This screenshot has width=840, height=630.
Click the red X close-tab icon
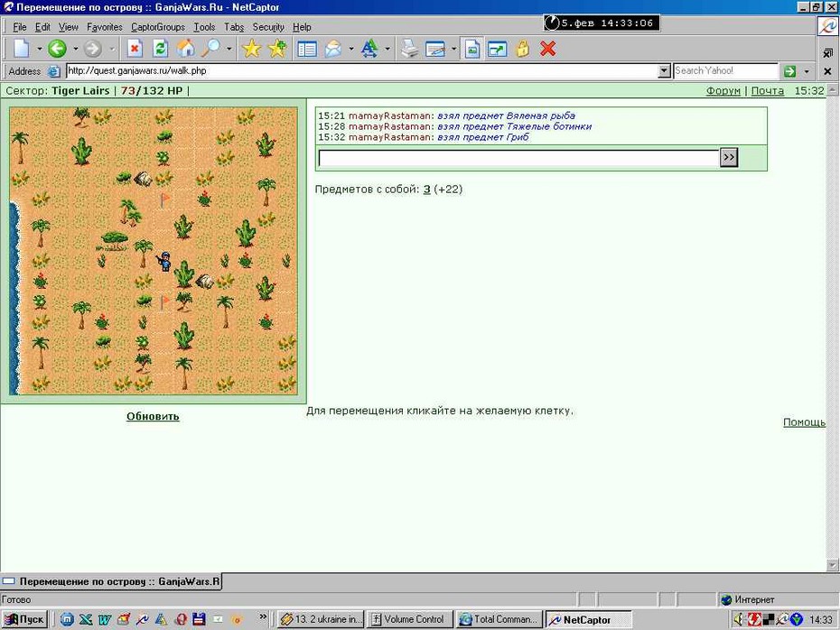point(547,49)
